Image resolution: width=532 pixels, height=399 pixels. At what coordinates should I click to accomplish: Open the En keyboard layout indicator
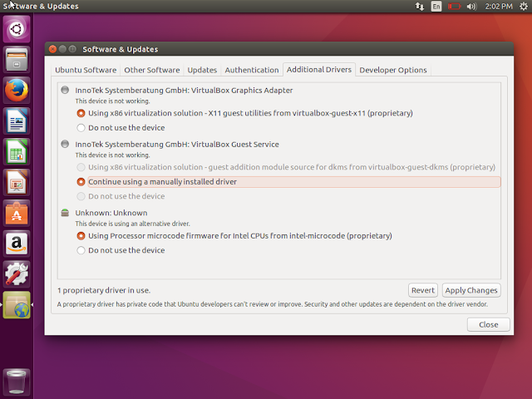pos(436,6)
